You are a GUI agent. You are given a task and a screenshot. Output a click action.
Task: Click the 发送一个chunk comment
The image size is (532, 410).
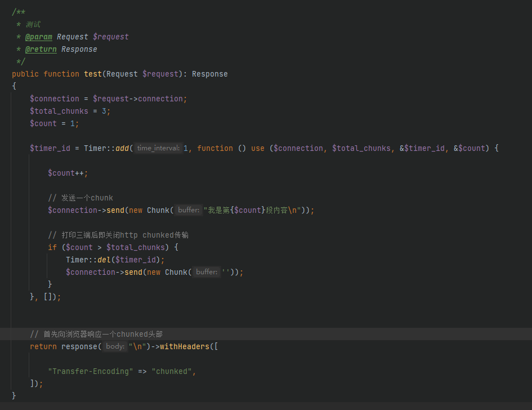[x=81, y=198]
